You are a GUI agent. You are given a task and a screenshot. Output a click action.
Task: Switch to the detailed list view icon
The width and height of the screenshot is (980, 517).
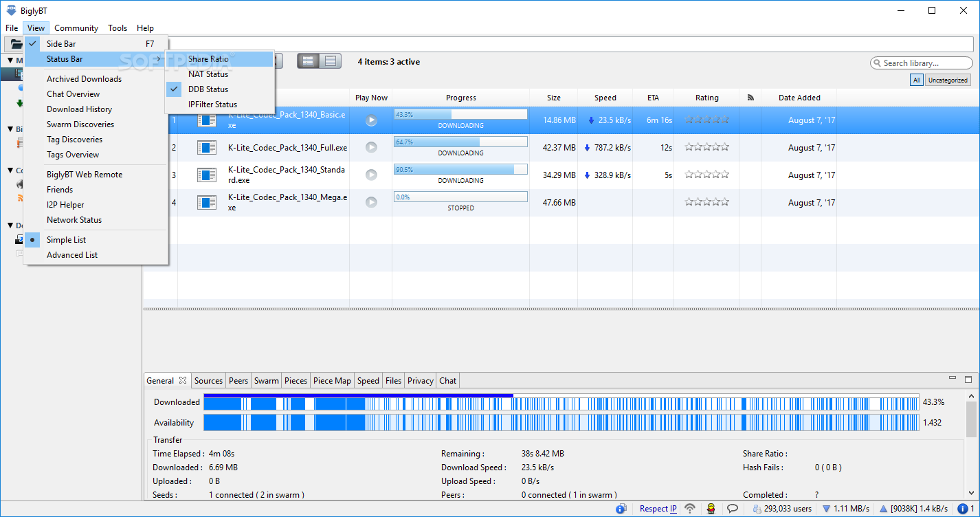(x=331, y=61)
